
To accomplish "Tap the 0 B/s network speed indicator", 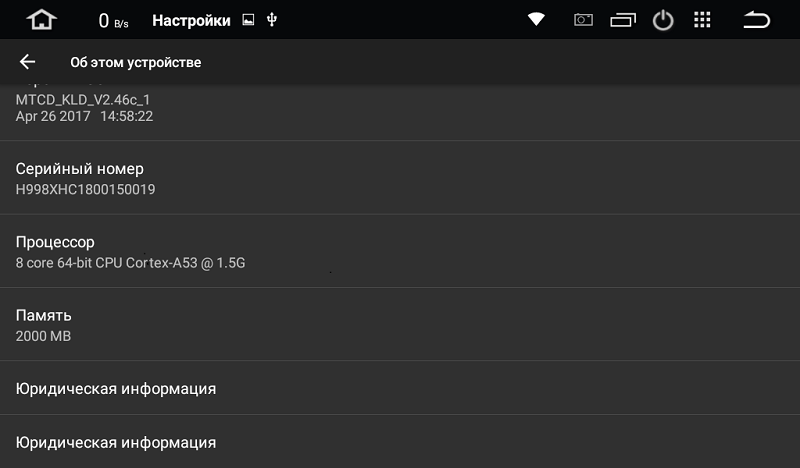I will tap(113, 21).
